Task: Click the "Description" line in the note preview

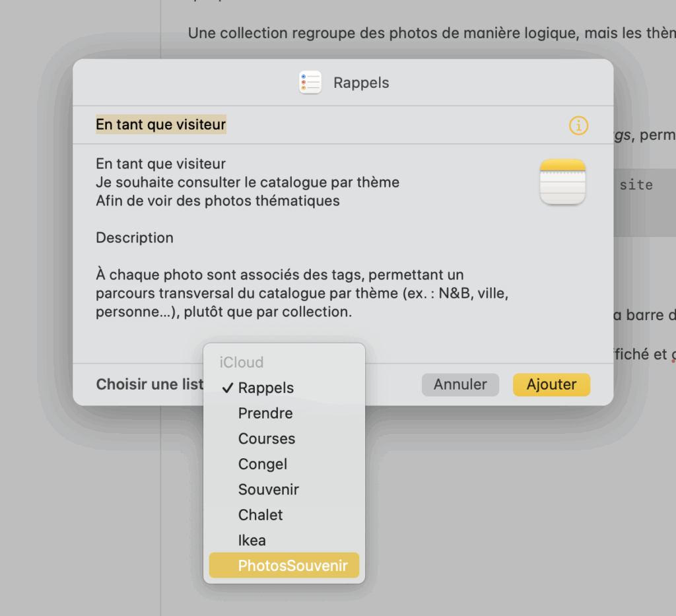Action: [x=135, y=238]
